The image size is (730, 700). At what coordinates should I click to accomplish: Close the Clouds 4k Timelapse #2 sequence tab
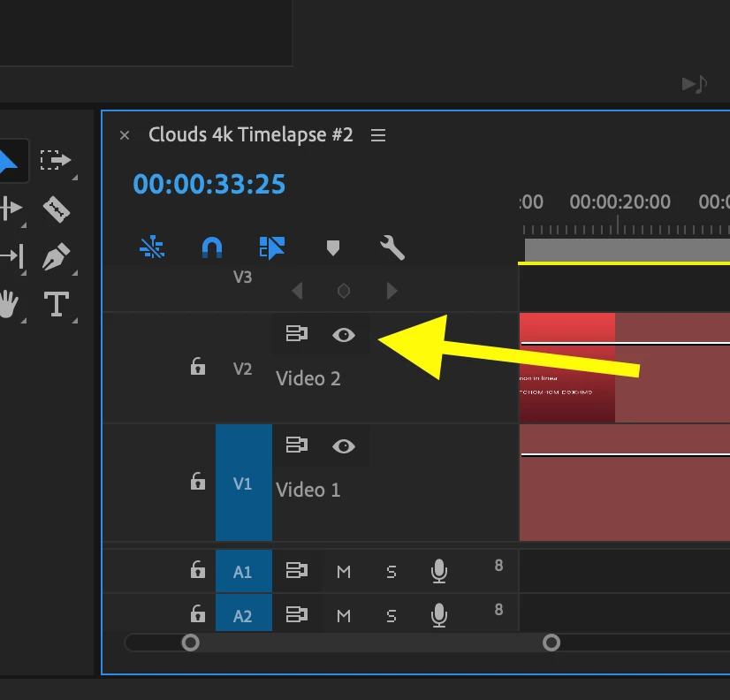coord(125,135)
